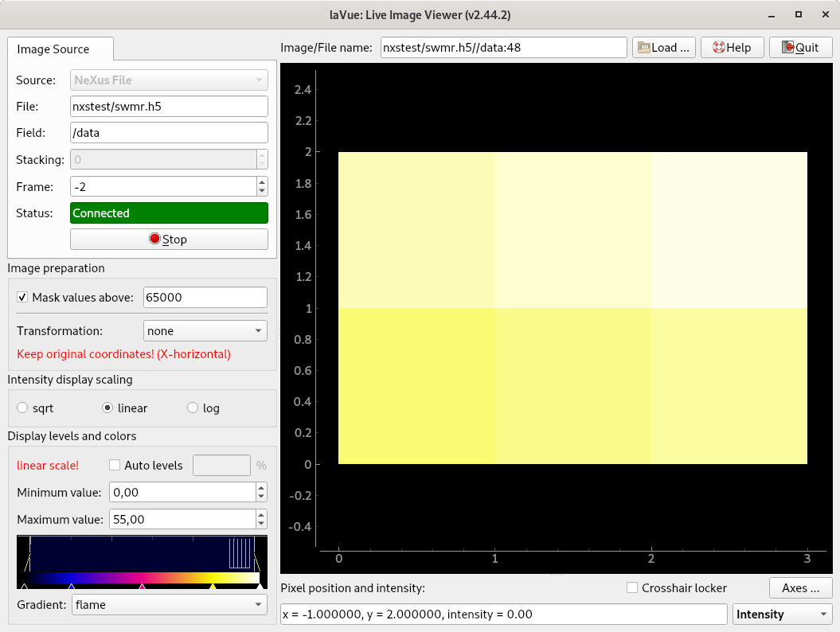Stop acquisition with the red Stop button
840x632 pixels.
tap(169, 240)
